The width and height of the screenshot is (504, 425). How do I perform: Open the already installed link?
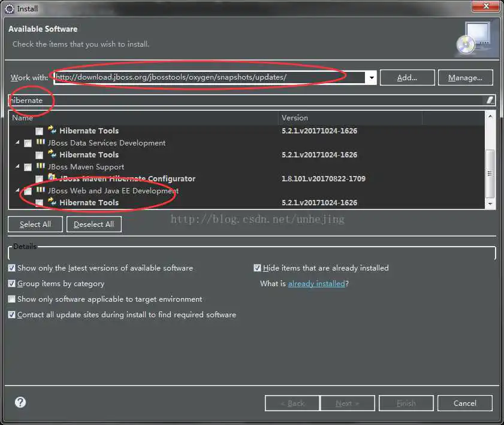click(x=316, y=284)
